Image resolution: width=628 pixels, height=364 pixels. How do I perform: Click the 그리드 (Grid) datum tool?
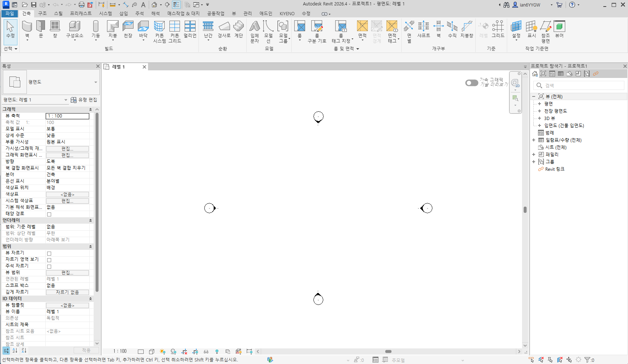498,27
